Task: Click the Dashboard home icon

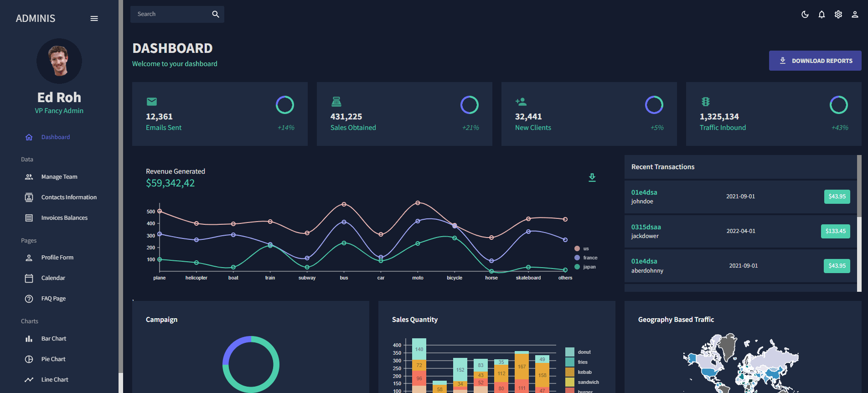Action: [x=29, y=137]
